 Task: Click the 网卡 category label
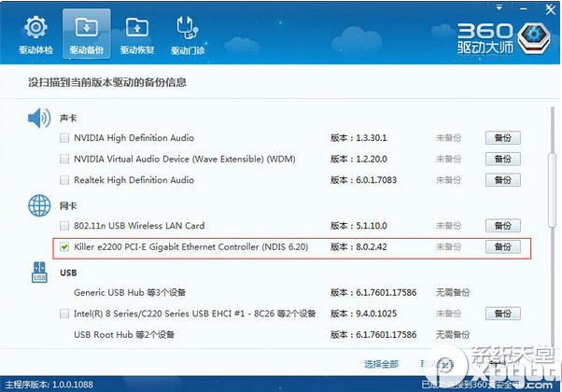tap(68, 205)
